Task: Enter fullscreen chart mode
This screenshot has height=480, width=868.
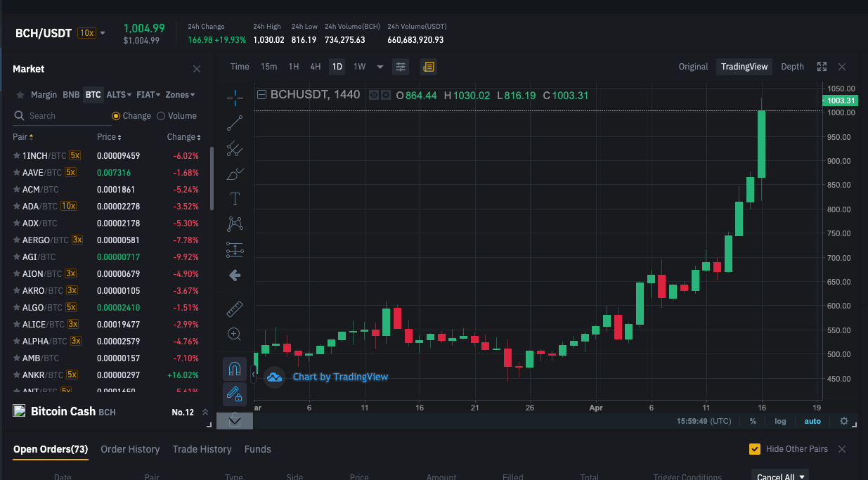Action: [822, 67]
